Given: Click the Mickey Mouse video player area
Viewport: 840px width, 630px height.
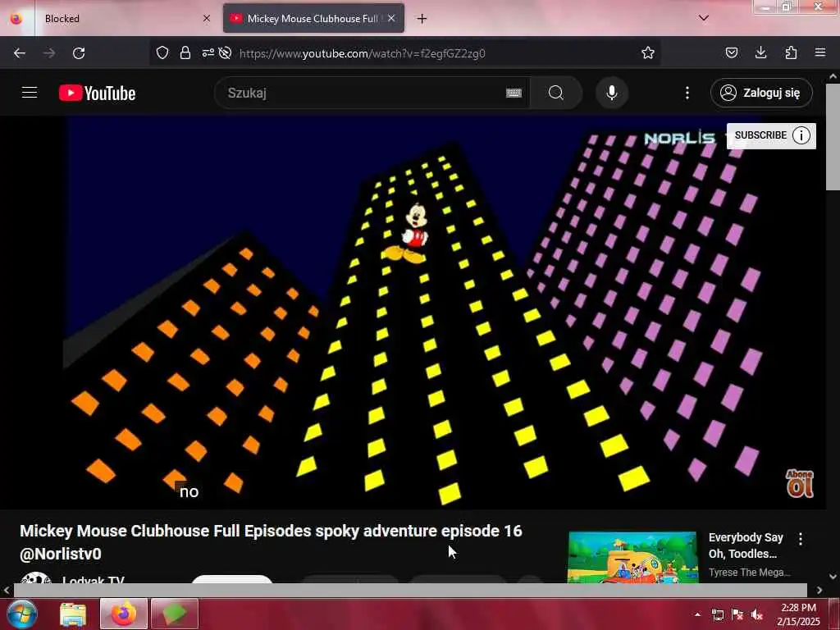Looking at the screenshot, I should click(x=413, y=313).
